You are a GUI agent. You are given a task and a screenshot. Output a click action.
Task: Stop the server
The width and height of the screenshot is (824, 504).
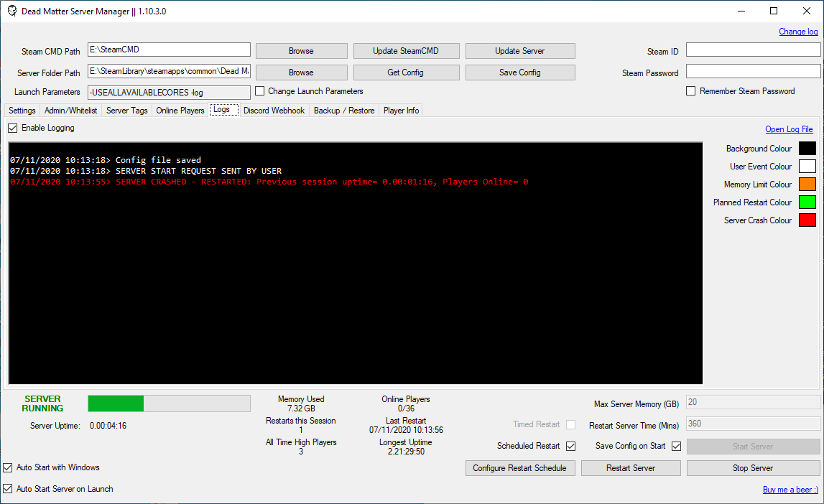tap(752, 467)
